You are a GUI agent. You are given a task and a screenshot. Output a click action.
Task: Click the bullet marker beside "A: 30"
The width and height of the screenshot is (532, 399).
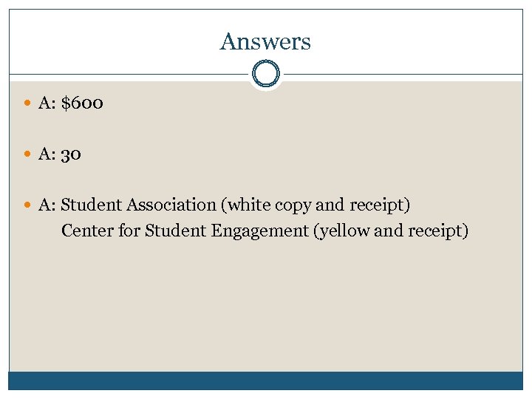[28, 154]
